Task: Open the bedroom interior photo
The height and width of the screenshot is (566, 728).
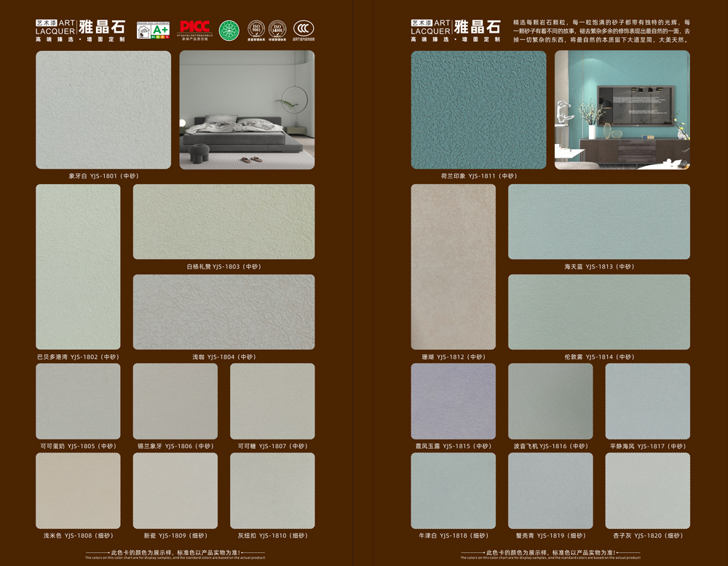Action: pyautogui.click(x=247, y=110)
